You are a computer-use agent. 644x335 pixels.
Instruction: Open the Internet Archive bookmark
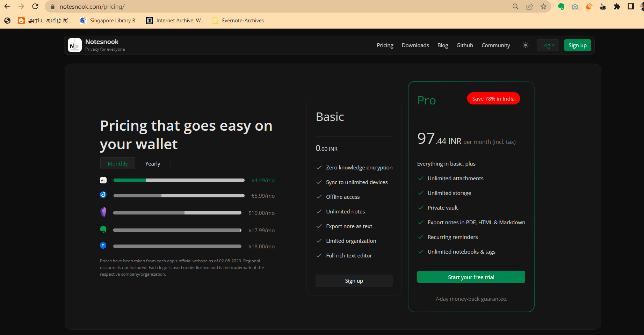(175, 21)
